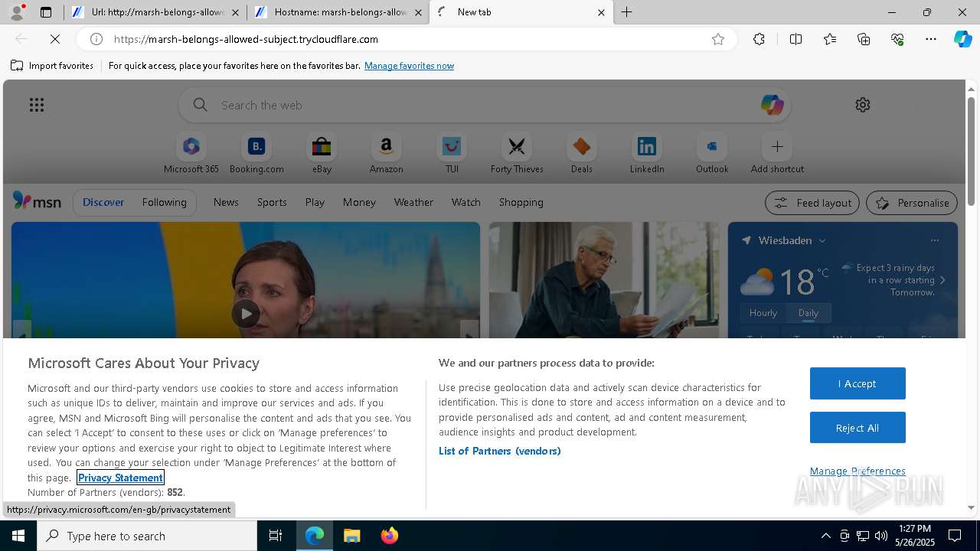This screenshot has height=551, width=980.
Task: Open the LinkedIn shortcut
Action: [x=647, y=153]
